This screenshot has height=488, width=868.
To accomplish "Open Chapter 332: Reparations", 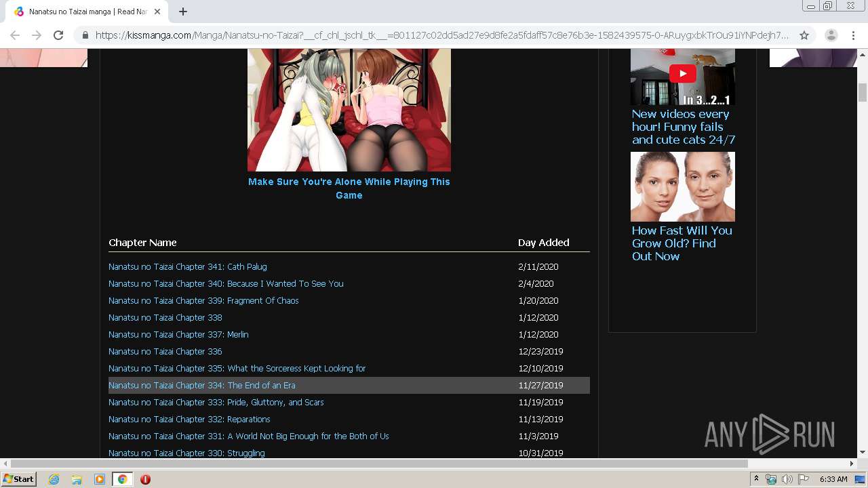I will click(189, 420).
